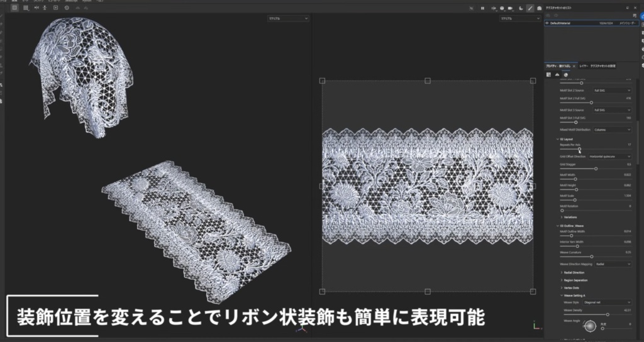This screenshot has width=644, height=342.
Task: Take a screenshot with the camera icon
Action: 539,8
